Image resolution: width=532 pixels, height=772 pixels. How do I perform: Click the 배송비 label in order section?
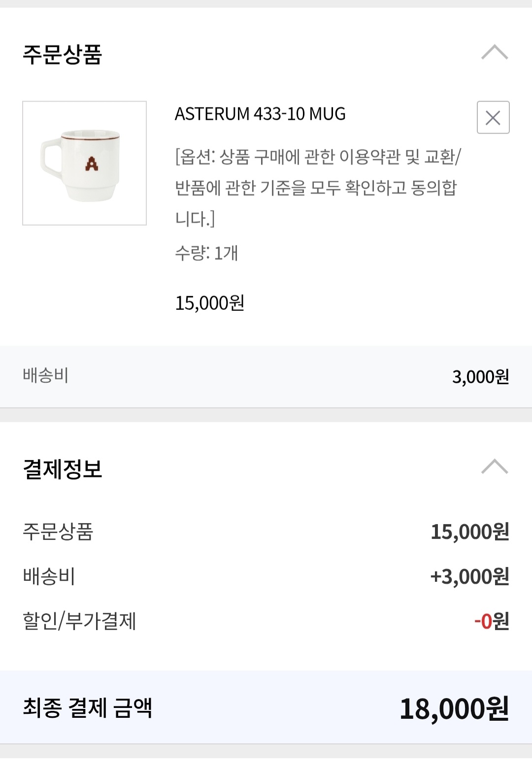(45, 376)
